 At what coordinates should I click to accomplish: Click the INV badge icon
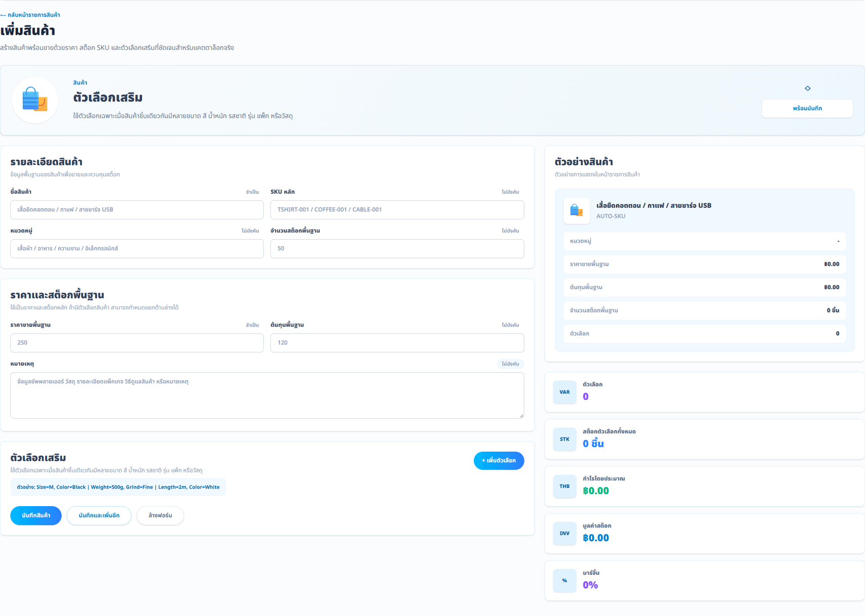(x=565, y=533)
